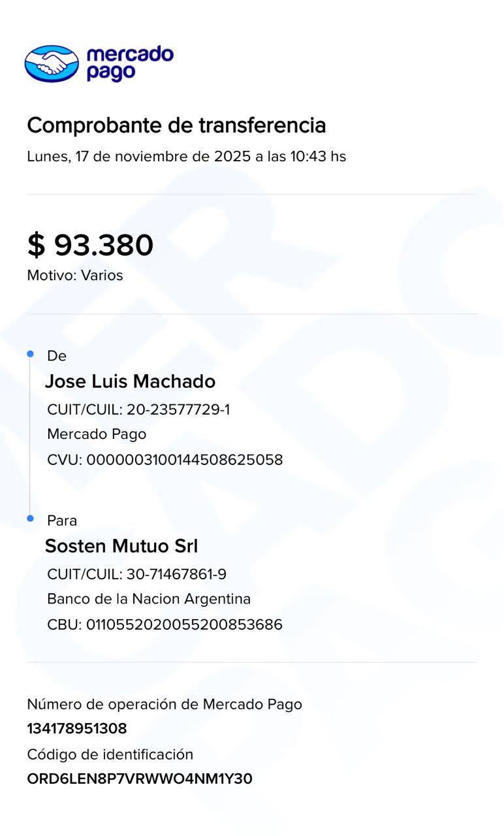Click the "Código de identificación" label
Image resolution: width=504 pixels, height=836 pixels.
(110, 754)
